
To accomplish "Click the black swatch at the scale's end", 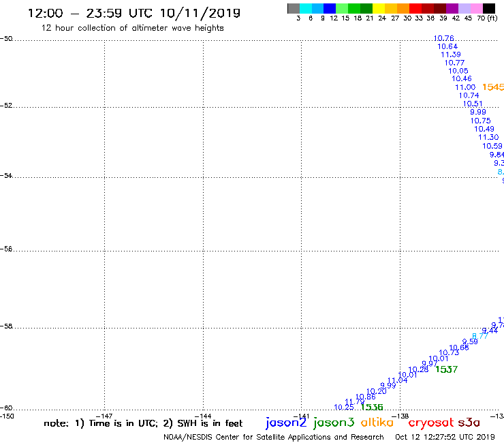I will point(488,8).
